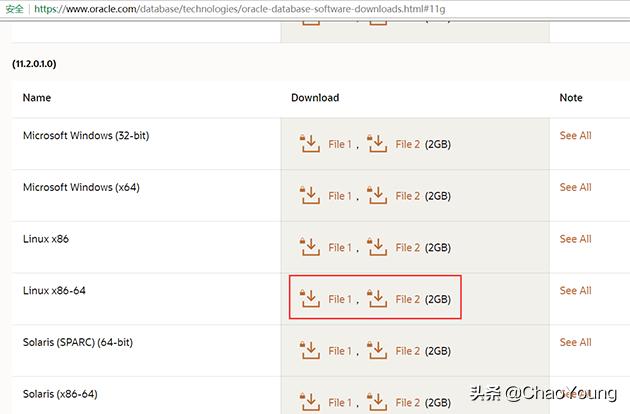Screen dimensions: 630x414
Task: Click the File 2 download icon for Solaris (x86-64)
Action: (x=377, y=402)
